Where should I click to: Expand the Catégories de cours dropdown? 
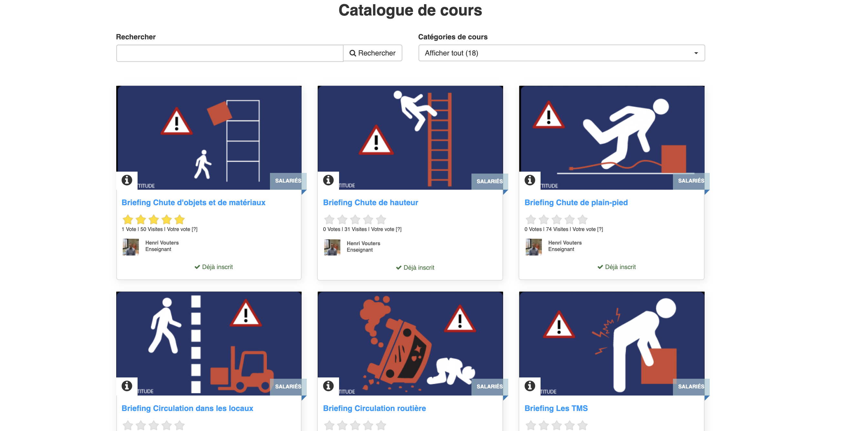tap(561, 53)
